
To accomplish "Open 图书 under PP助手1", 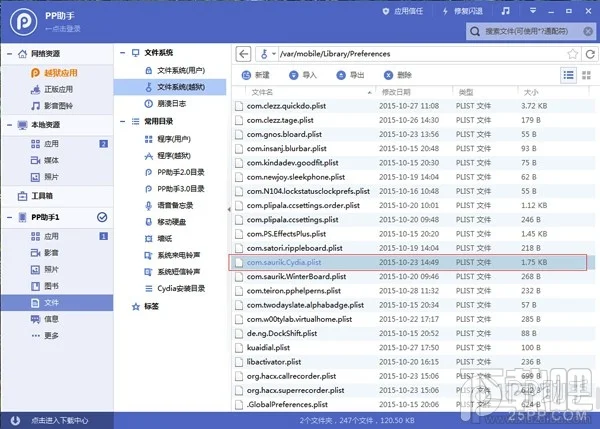I will pyautogui.click(x=44, y=286).
